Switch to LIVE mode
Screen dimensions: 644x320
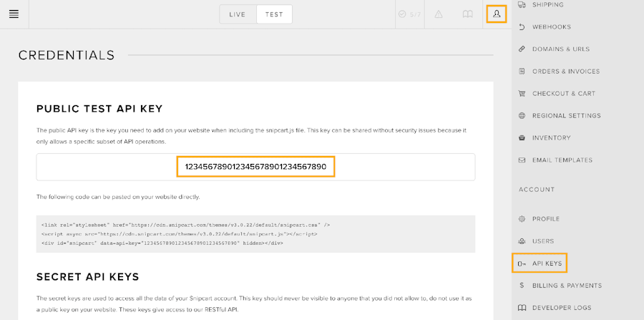pos(238,14)
